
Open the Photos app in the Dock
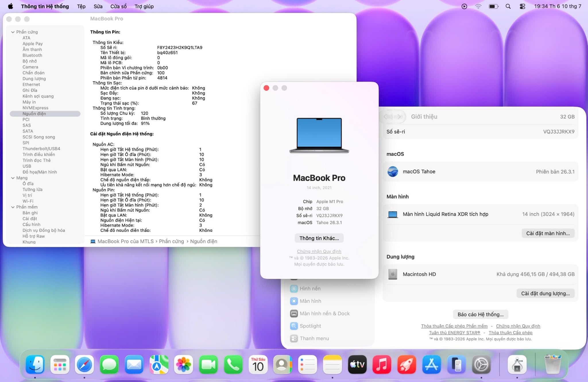click(183, 364)
